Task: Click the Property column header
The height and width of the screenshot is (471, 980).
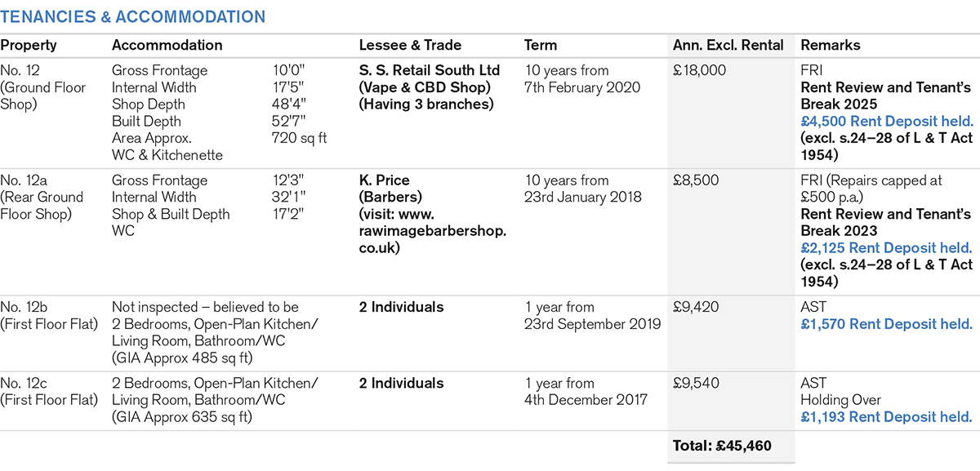Action: 29,46
